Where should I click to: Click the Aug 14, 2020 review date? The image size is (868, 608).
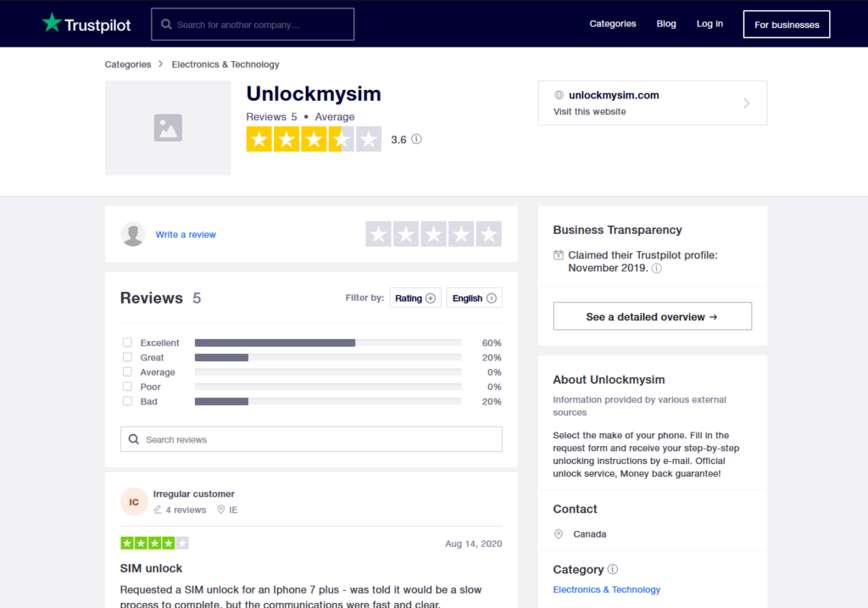click(x=473, y=544)
